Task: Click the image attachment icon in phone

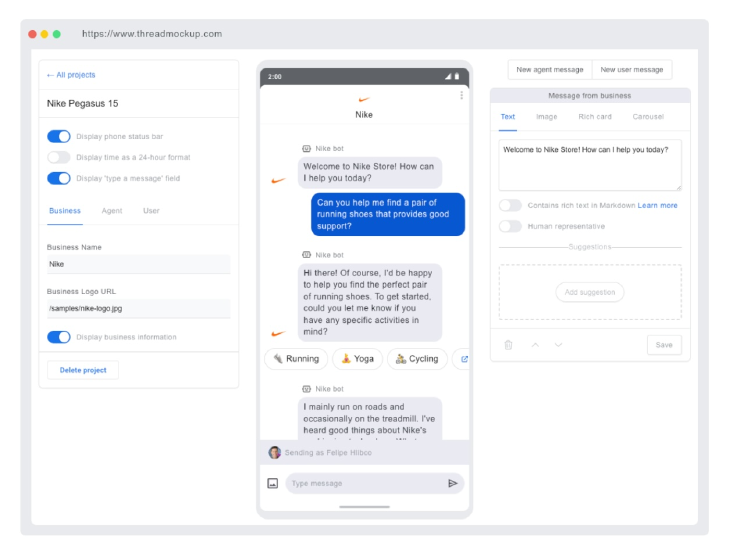Action: (273, 483)
